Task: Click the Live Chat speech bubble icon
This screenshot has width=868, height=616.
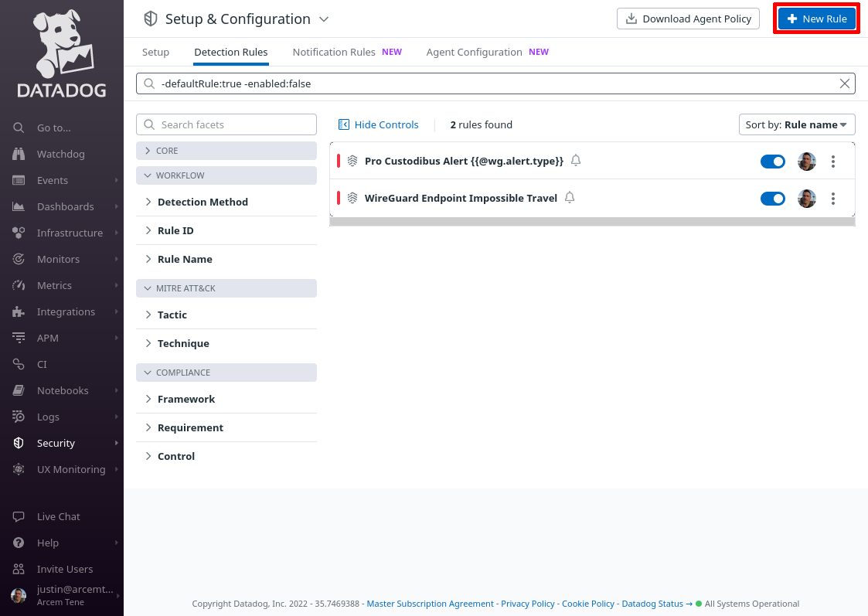Action: pos(19,516)
